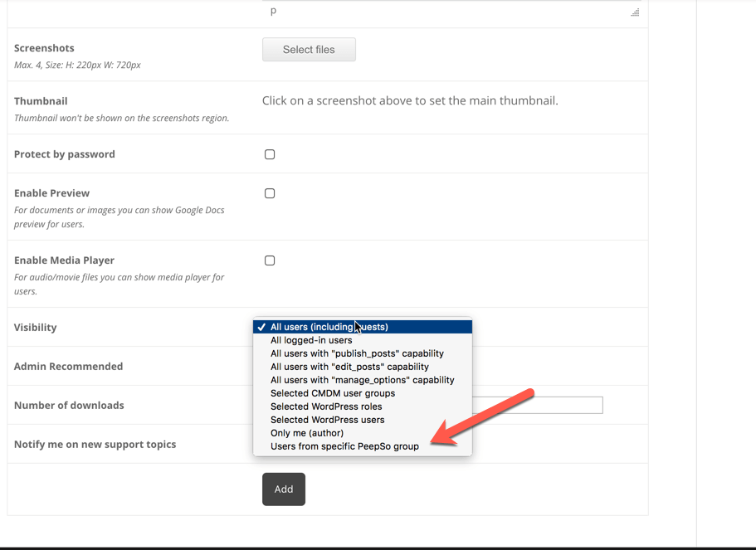Select All users with "publish_posts" capability
The height and width of the screenshot is (550, 756).
pyautogui.click(x=357, y=353)
